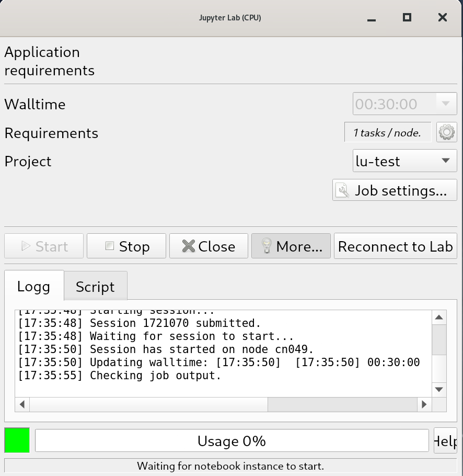Click the Usage 0% progress bar
This screenshot has width=463, height=476.
(x=231, y=441)
